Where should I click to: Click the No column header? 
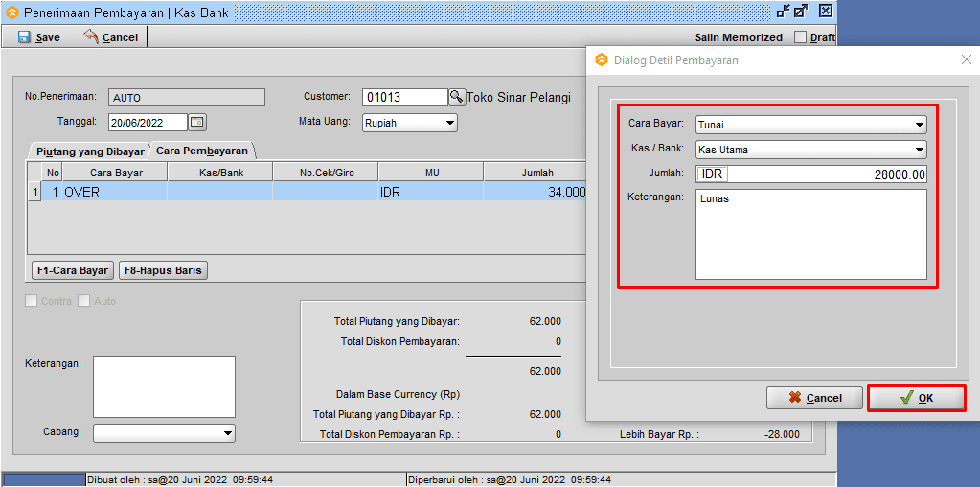(52, 173)
